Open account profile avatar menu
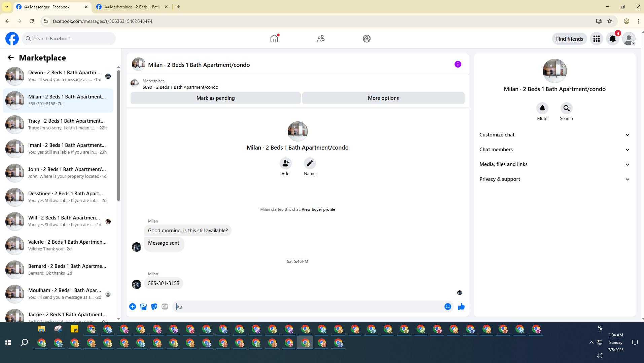The width and height of the screenshot is (644, 363). pos(629,39)
